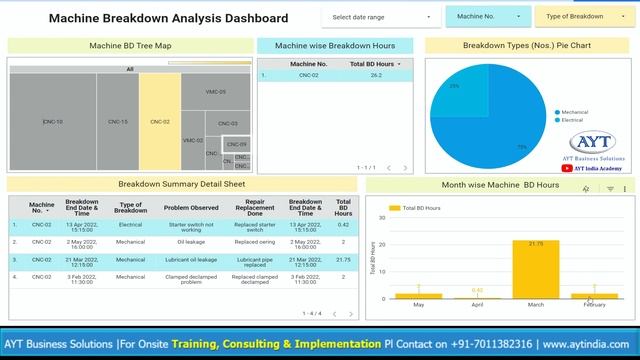Click the filter icon above the month chart

pyautogui.click(x=610, y=189)
